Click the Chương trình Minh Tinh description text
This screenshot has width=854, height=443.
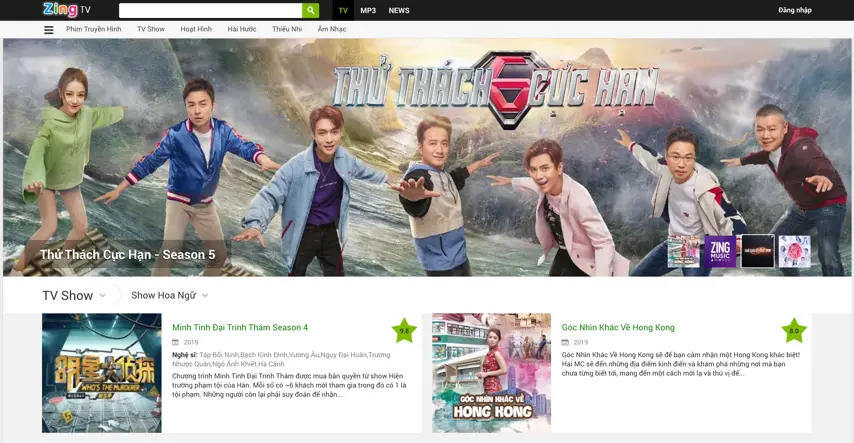[289, 385]
